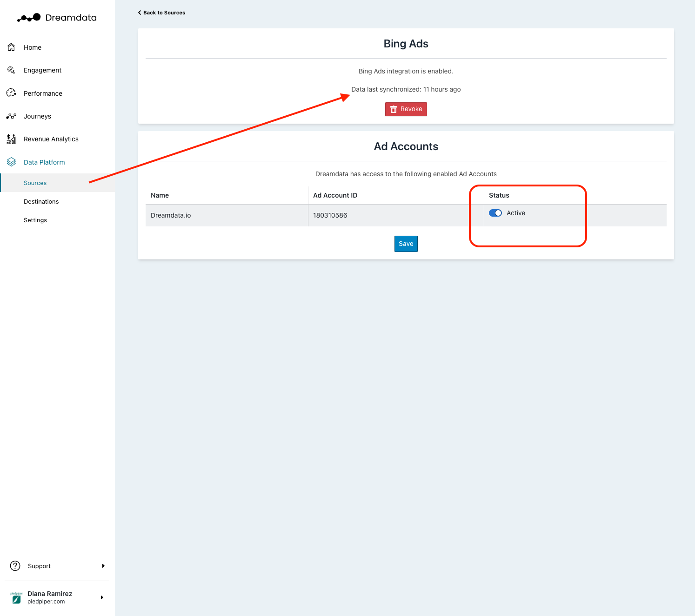The width and height of the screenshot is (695, 616).
Task: Click the Support label in sidebar
Action: click(39, 566)
